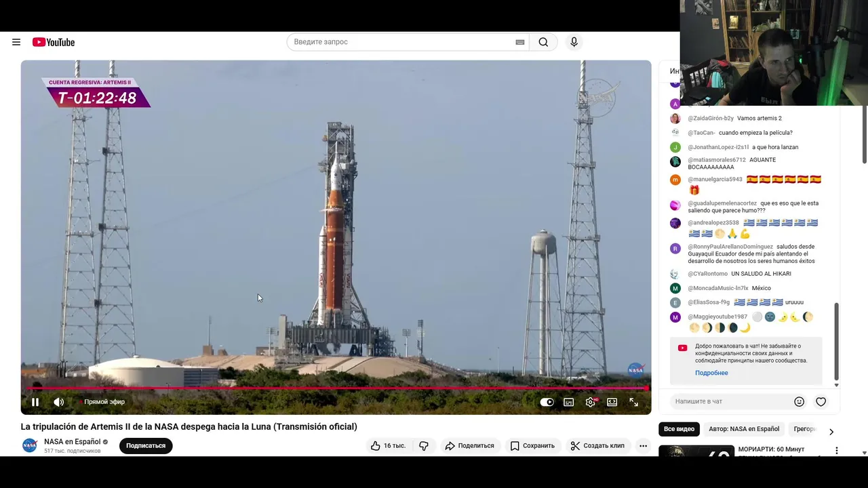
Task: Click @MoncadaMusic-ln7lx avatar in chat
Action: tap(675, 288)
